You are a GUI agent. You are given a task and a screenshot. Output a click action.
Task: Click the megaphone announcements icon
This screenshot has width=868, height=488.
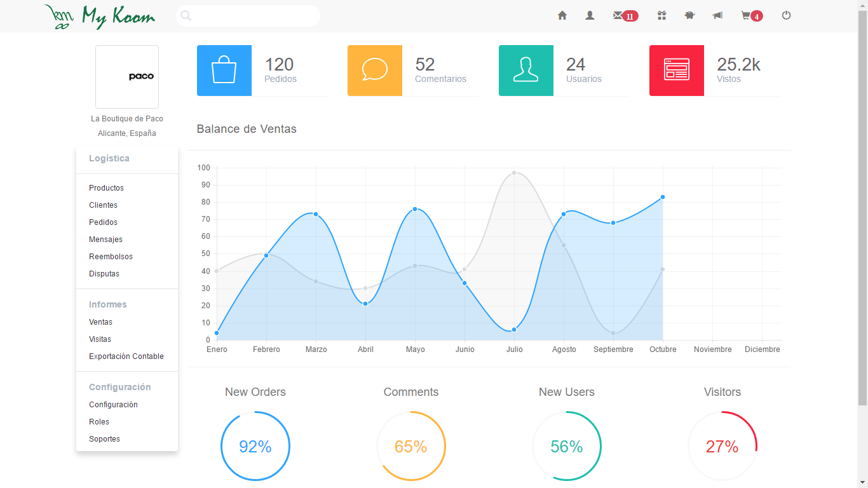tap(717, 16)
